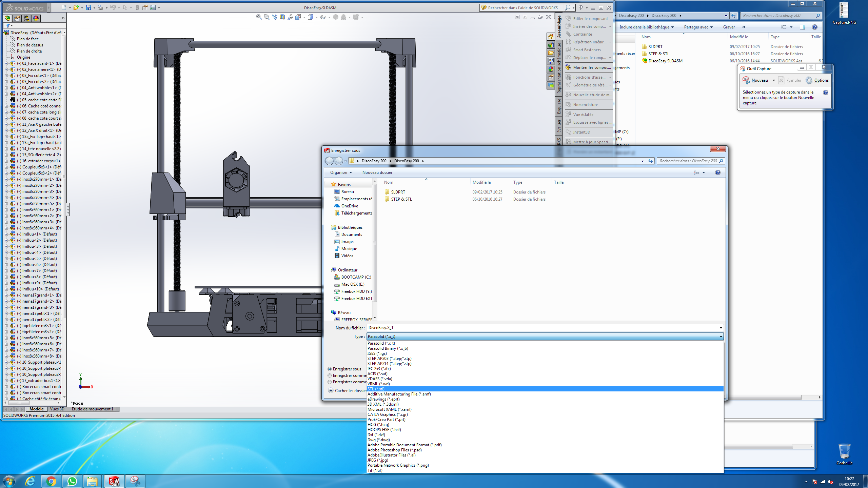Image resolution: width=868 pixels, height=488 pixels.
Task: Click the Save icon in SolidWorks toolbar
Action: pyautogui.click(x=88, y=7)
